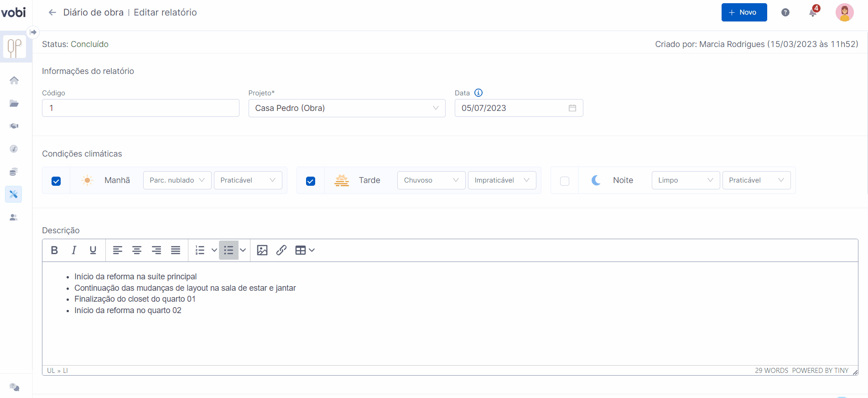The width and height of the screenshot is (868, 398).
Task: Apply italic formatting in editor toolbar
Action: tap(73, 250)
